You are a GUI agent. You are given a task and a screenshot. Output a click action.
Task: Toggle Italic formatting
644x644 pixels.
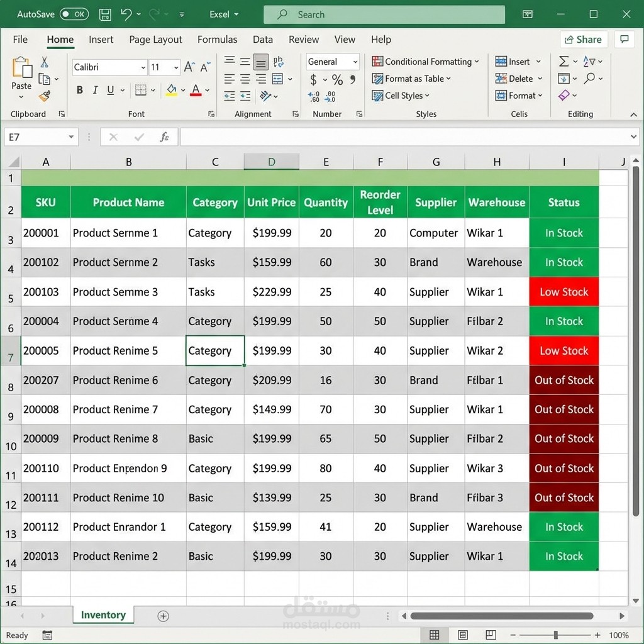tap(96, 90)
